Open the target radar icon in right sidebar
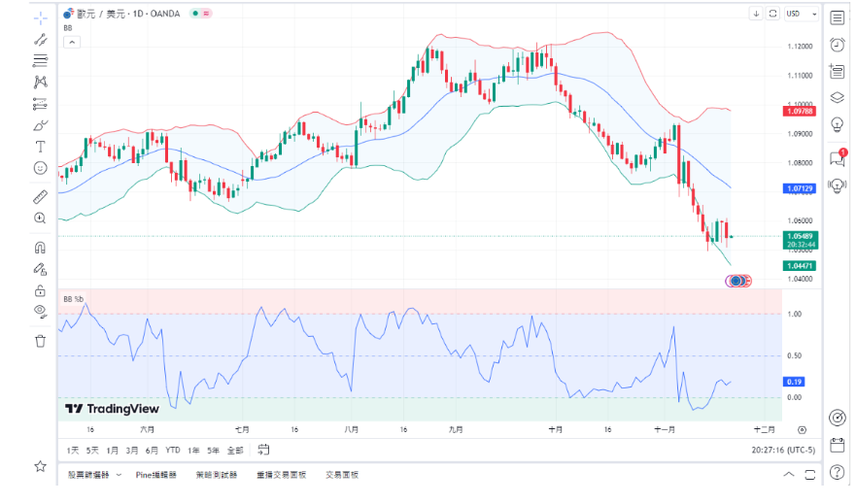The image size is (856, 504). click(837, 418)
